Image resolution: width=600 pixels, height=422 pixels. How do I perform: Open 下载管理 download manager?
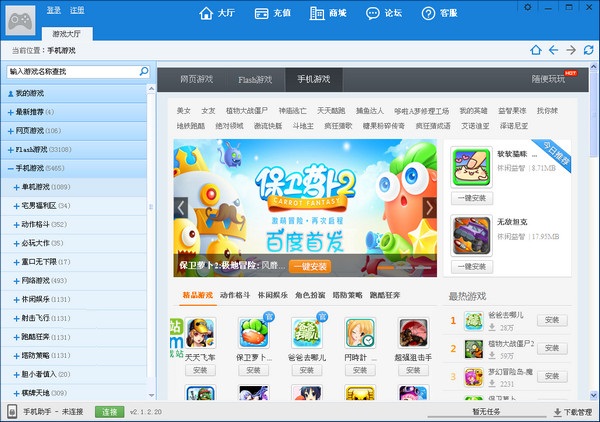point(573,412)
